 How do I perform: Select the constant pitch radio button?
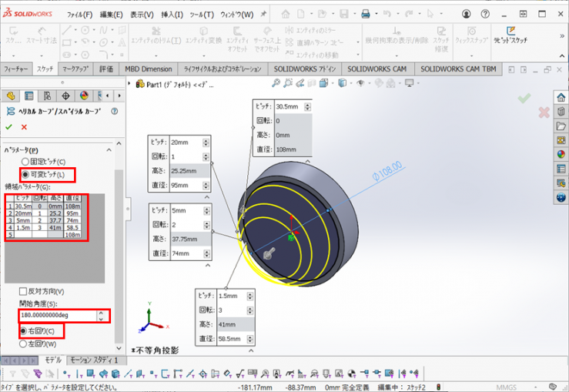click(25, 162)
